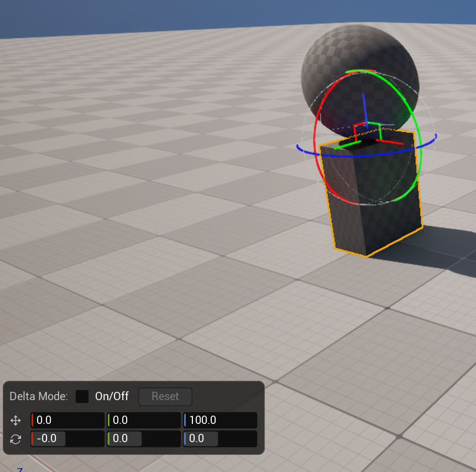
Task: Select the Z rotation field showing 0.0
Action: [219, 439]
